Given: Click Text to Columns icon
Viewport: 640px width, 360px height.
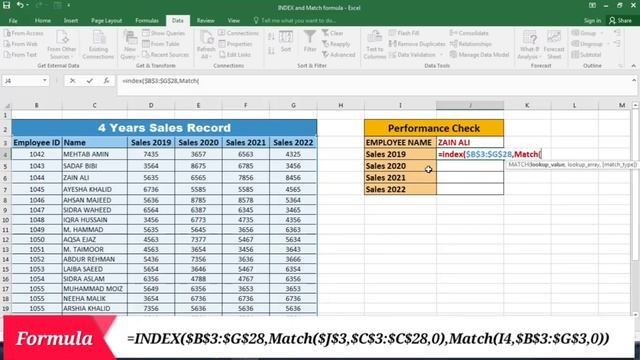Looking at the screenshot, I should (x=374, y=44).
